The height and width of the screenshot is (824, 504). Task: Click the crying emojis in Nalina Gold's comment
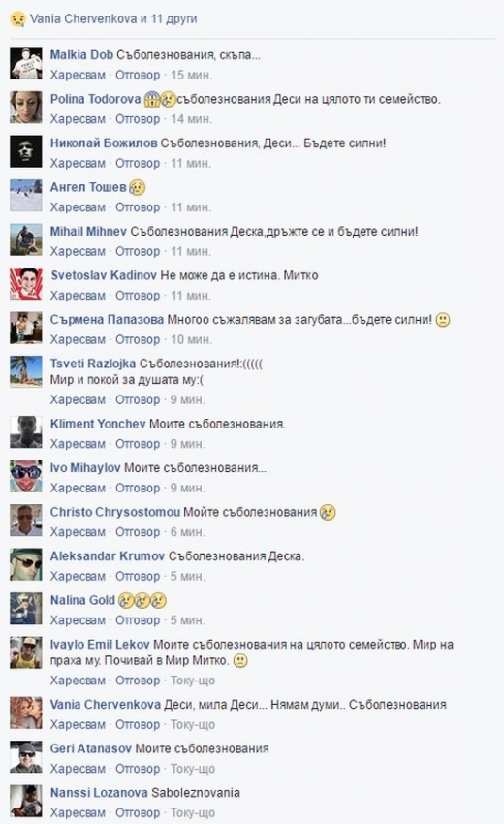coord(142,600)
